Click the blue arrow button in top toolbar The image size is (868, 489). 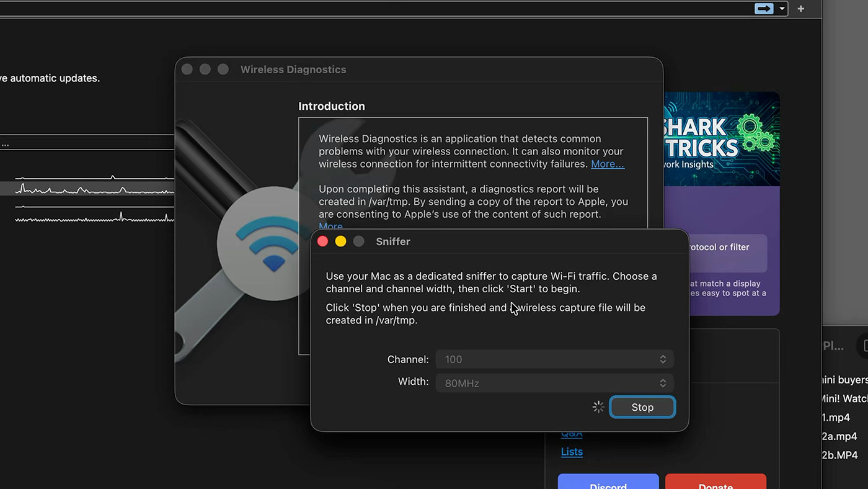click(x=764, y=9)
